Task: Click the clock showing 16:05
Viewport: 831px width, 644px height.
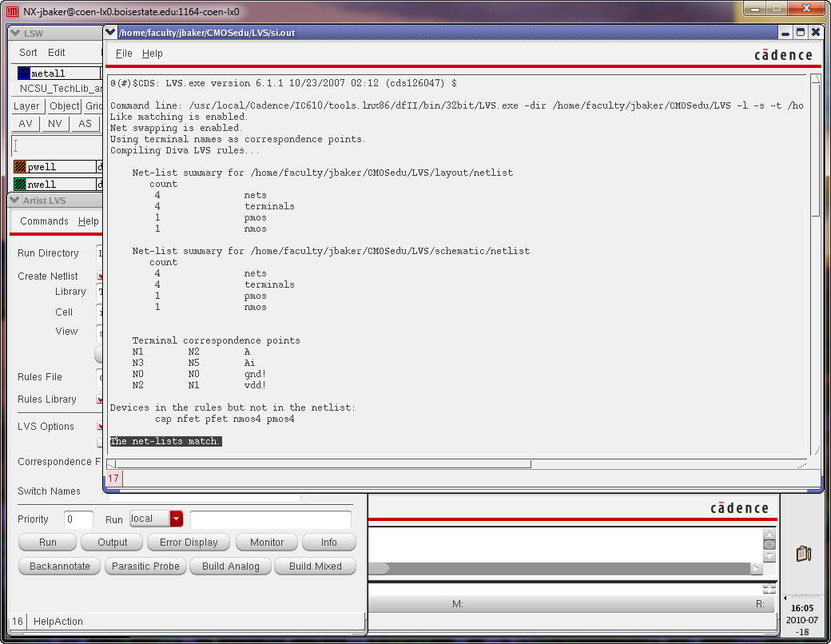Action: tap(802, 608)
